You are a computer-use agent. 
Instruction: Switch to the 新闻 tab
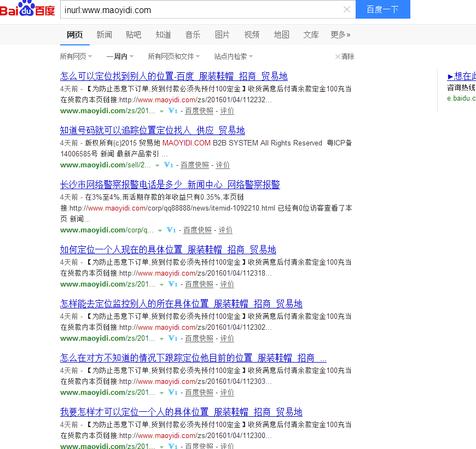(x=104, y=34)
